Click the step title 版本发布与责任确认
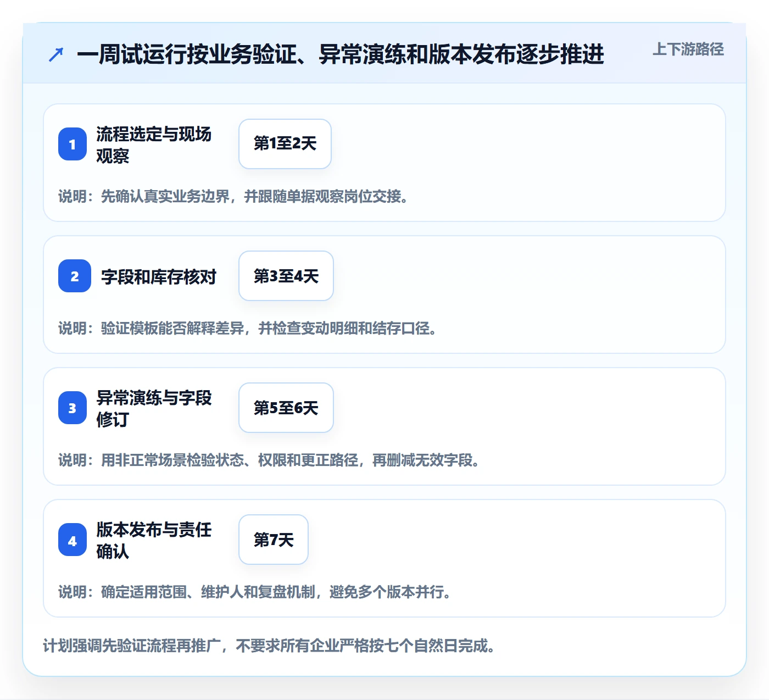The width and height of the screenshot is (769, 700). point(154,540)
